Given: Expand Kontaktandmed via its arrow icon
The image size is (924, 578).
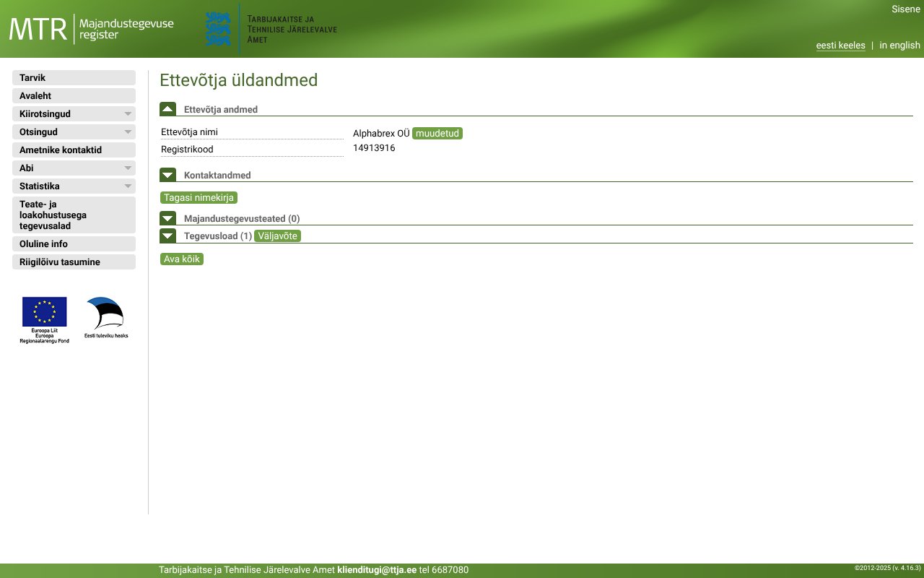Looking at the screenshot, I should point(167,175).
